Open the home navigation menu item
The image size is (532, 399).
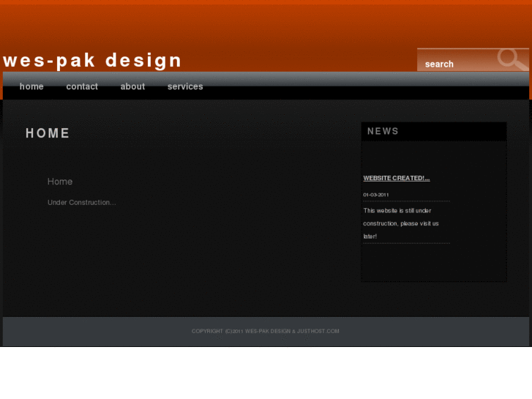tap(31, 86)
